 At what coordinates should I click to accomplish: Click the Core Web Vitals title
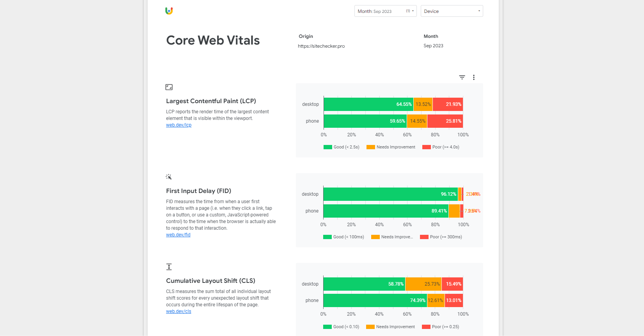213,40
